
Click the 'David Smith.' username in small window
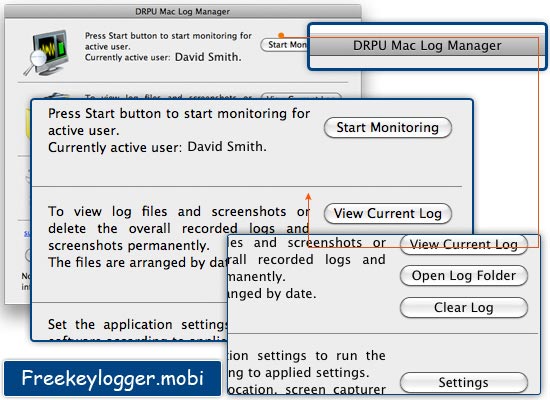[x=208, y=57]
